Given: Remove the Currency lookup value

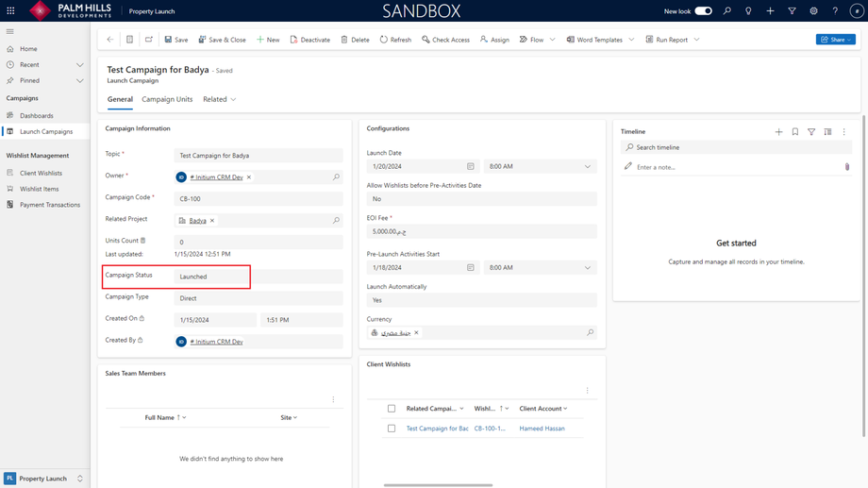Looking at the screenshot, I should [416, 332].
